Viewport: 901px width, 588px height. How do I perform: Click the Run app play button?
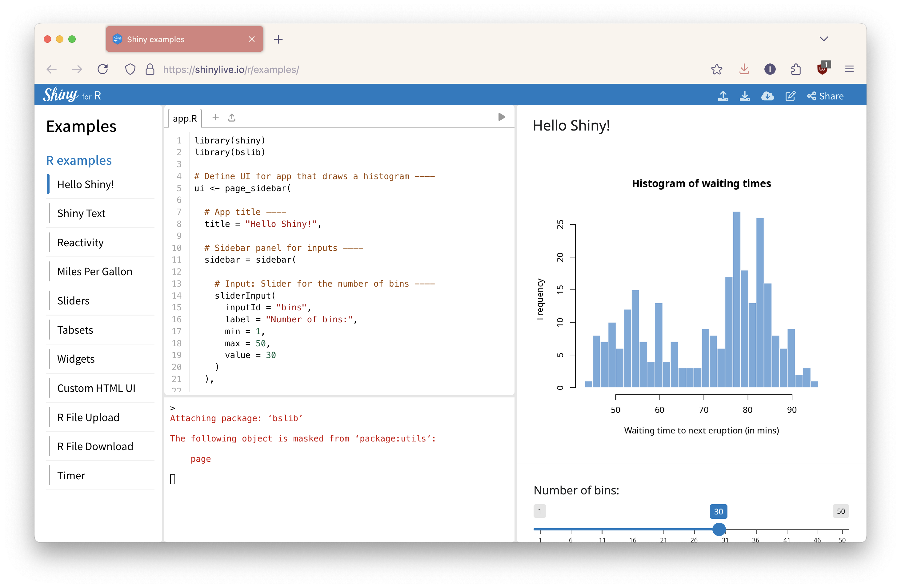point(501,117)
